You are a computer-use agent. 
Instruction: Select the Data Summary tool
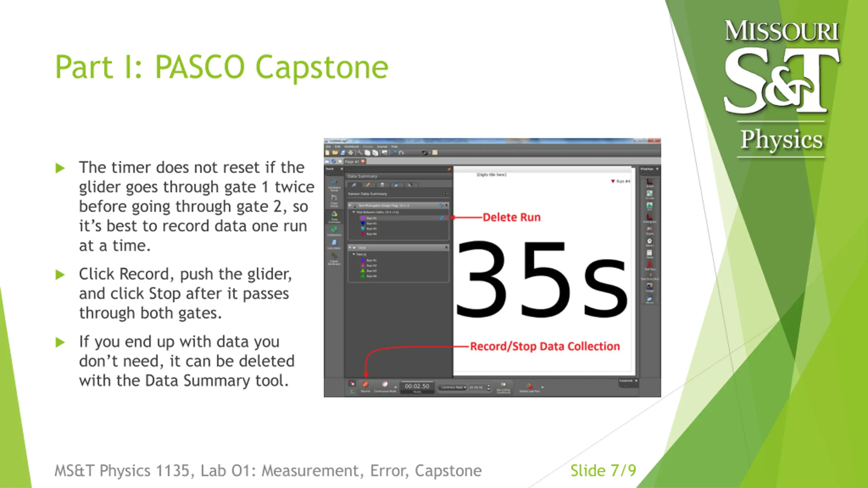[334, 215]
